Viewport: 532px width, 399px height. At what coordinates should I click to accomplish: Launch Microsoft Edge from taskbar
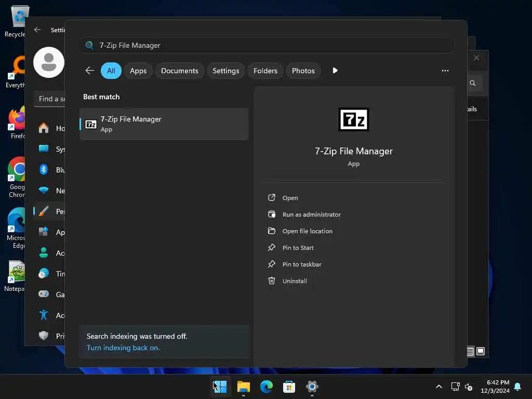pyautogui.click(x=267, y=387)
